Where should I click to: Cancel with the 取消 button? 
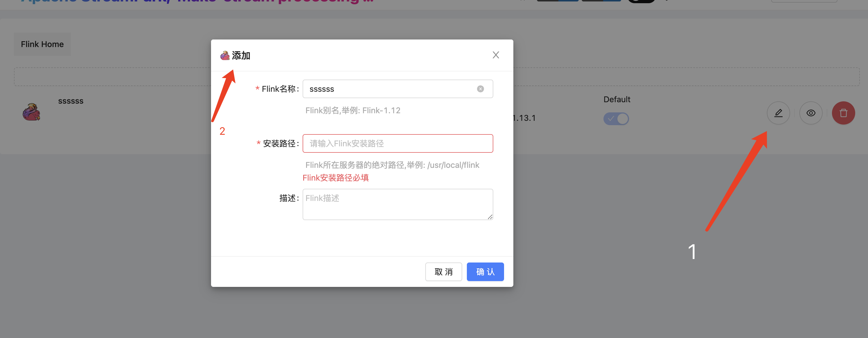click(x=443, y=272)
